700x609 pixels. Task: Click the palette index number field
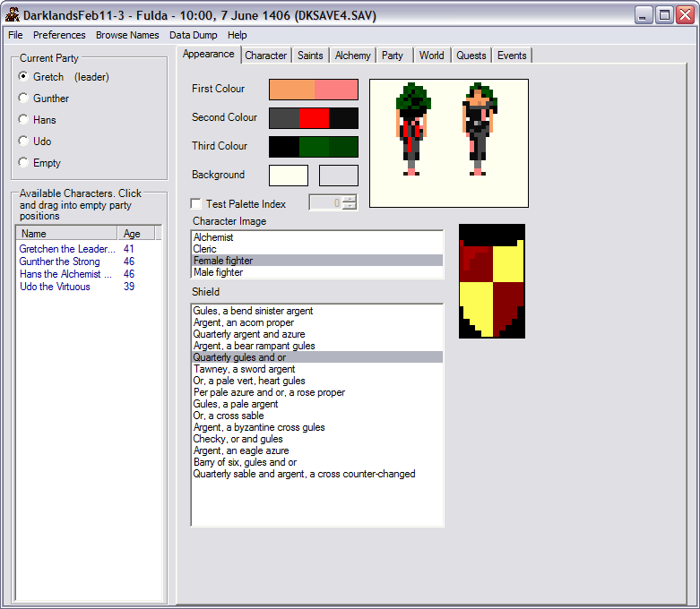[x=326, y=202]
